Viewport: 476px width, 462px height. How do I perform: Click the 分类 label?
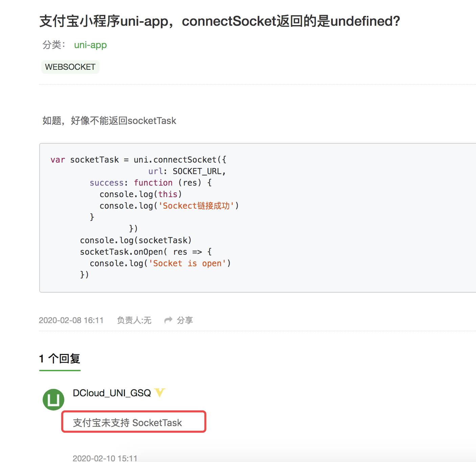coord(54,45)
